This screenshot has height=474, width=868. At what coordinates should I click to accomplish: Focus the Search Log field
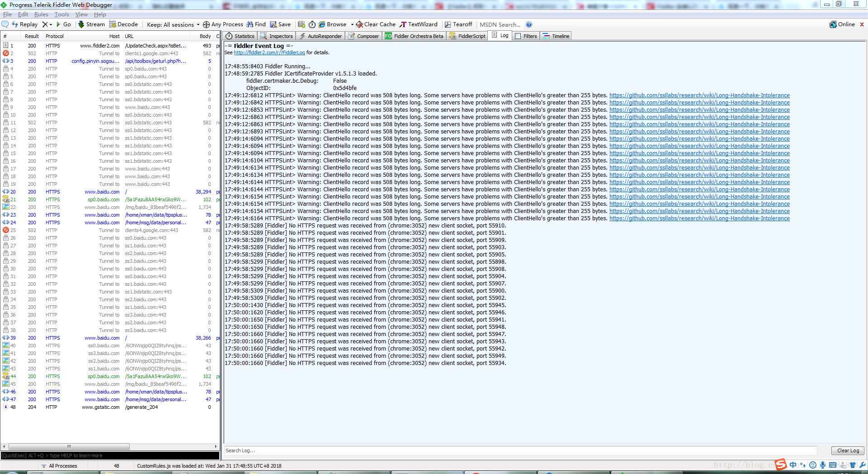click(520, 450)
